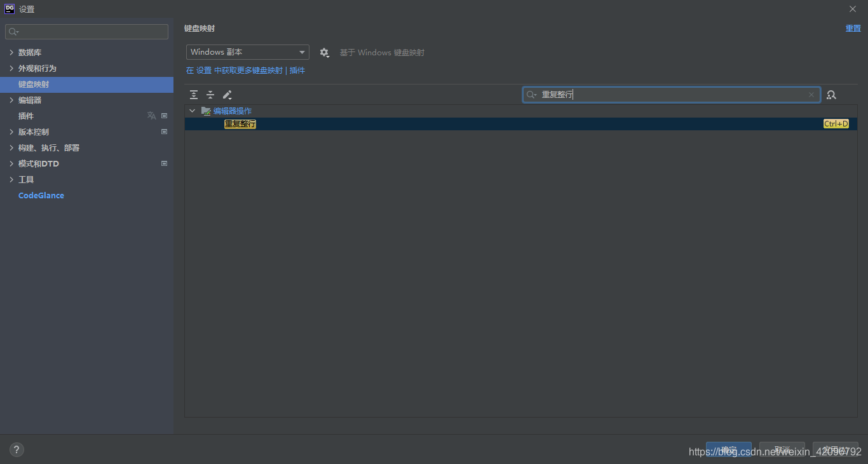This screenshot has height=464, width=868.
Task: Click the project-level icon beside 插件
Action: (164, 116)
